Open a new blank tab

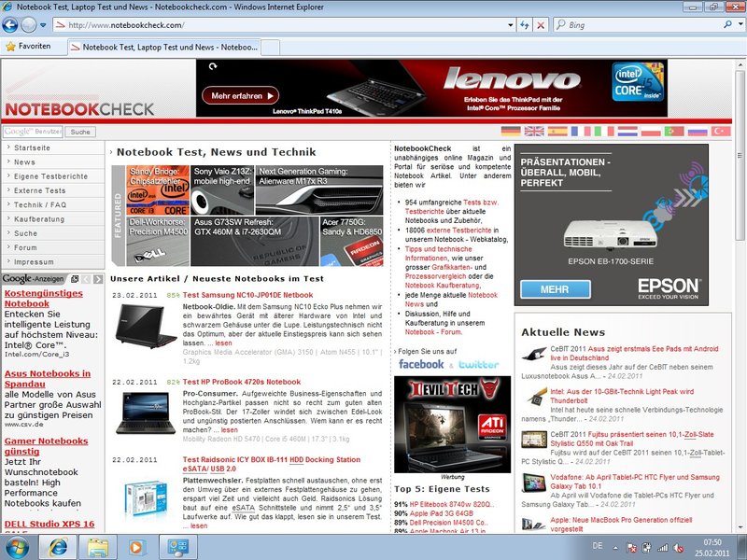click(270, 48)
